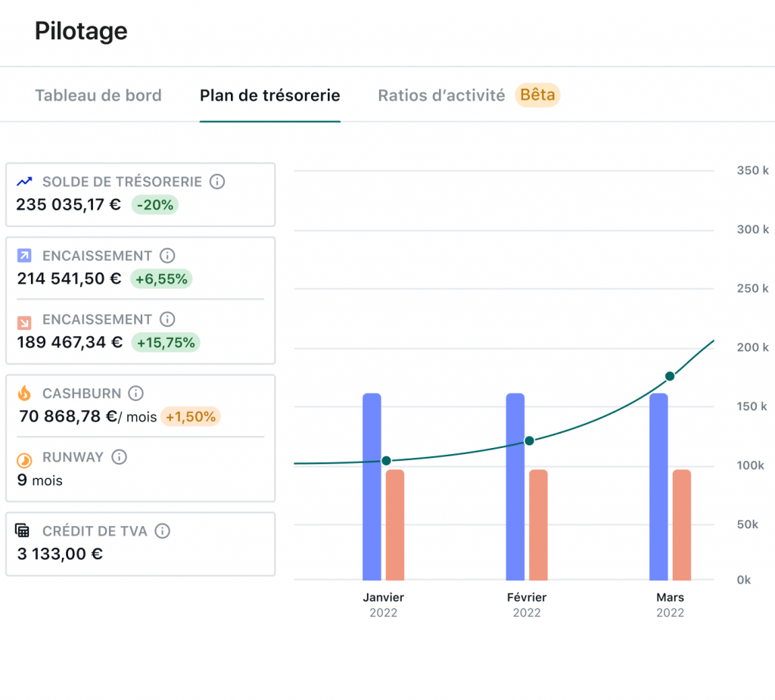
Task: Click info icon next to the 189 467,34 € Encaissement
Action: 167,319
